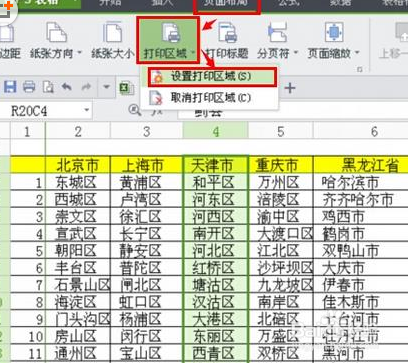The image size is (408, 363).
Task: Click the 南开区 cell
Action: point(216,234)
